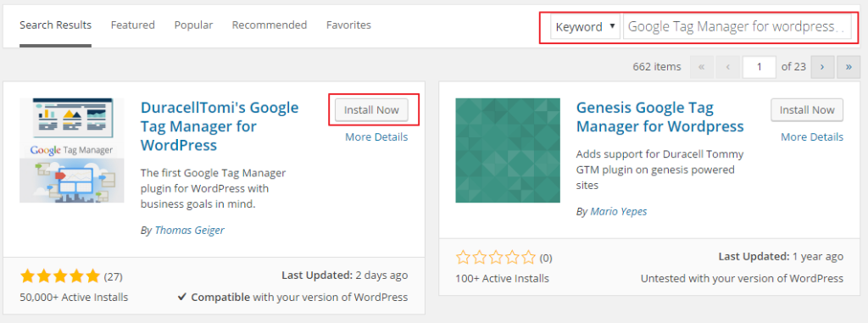Image resolution: width=868 pixels, height=323 pixels.
Task: Jump to last page of results
Action: 849,67
